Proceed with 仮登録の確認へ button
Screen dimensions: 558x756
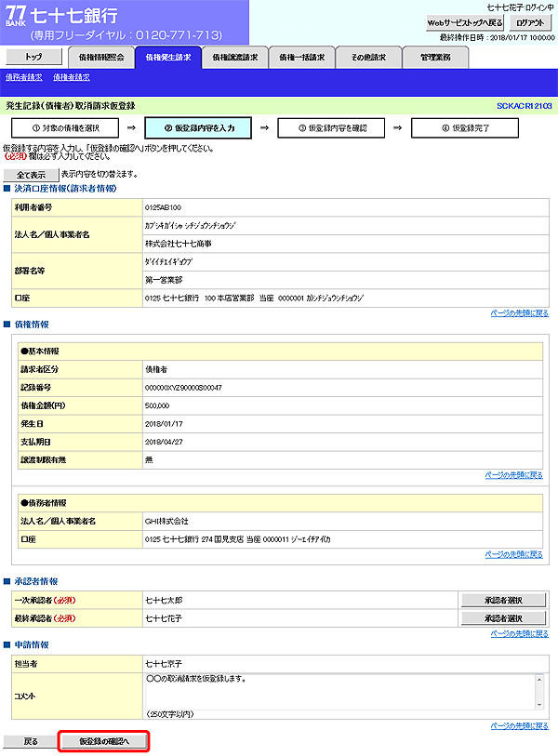click(104, 741)
